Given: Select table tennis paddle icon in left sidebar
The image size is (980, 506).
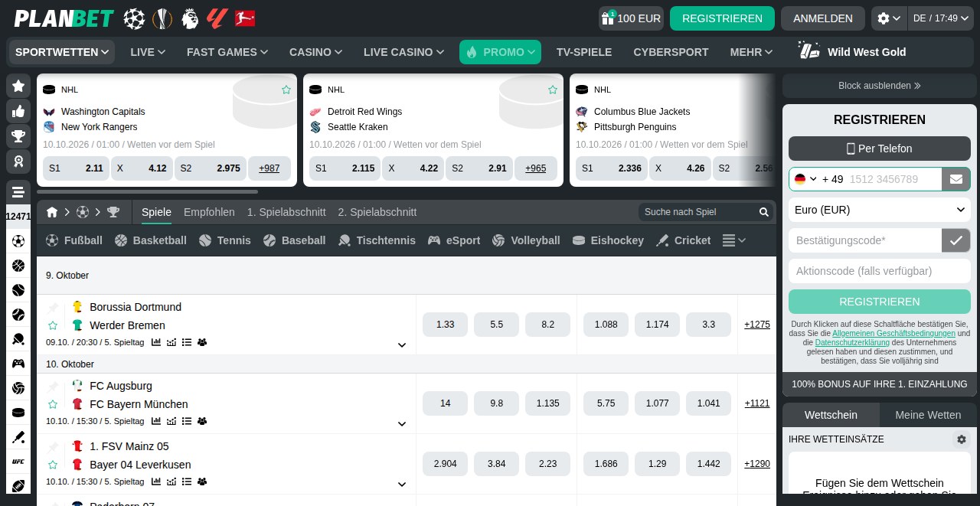Looking at the screenshot, I should (x=18, y=339).
